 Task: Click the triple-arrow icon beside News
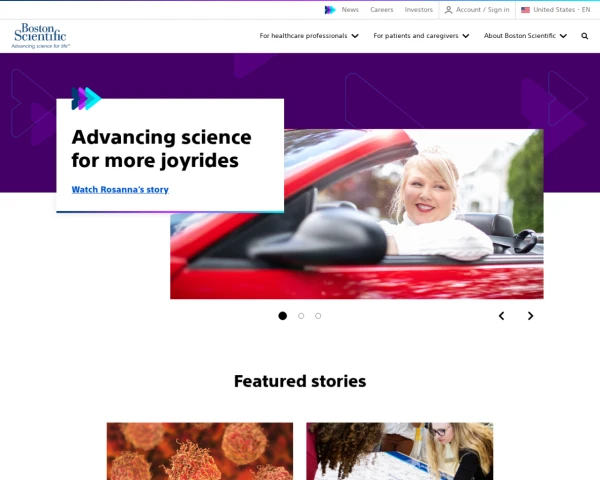[330, 10]
